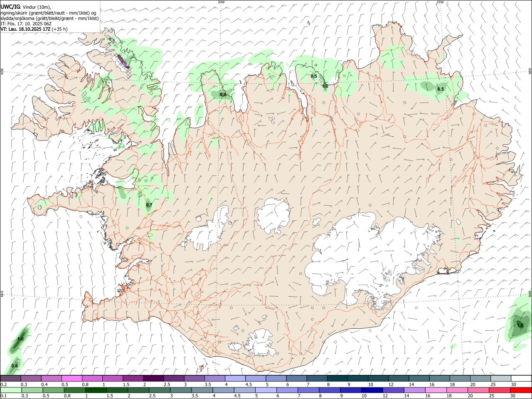This screenshot has height=399, width=532.
Task: Pick the white 30 swatch in snow scale
Action: pyautogui.click(x=521, y=379)
